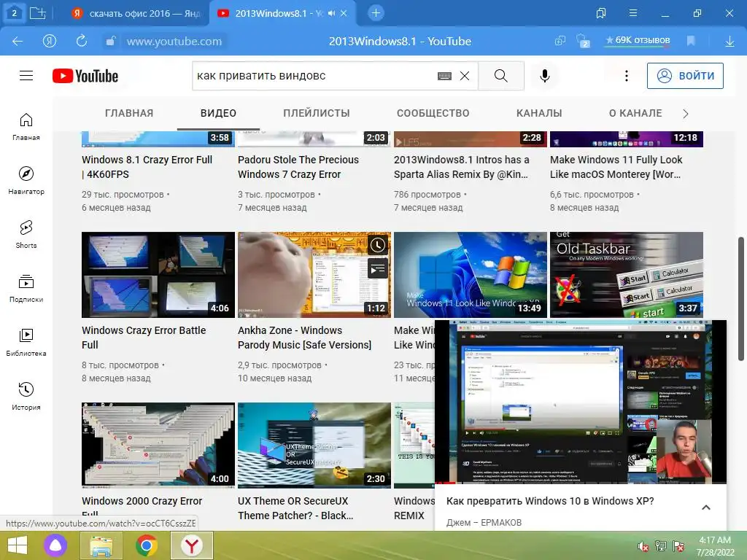747x560 pixels.
Task: Open Windows Crazy Error Battle thumbnail
Action: pyautogui.click(x=158, y=275)
